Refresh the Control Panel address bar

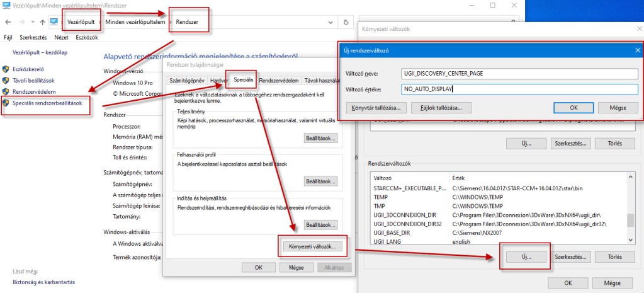(x=346, y=22)
